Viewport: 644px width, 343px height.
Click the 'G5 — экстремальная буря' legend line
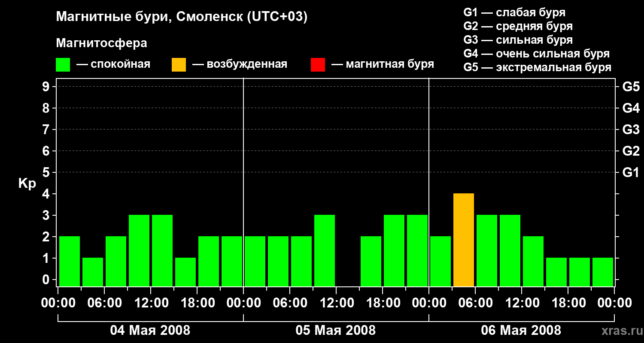(537, 67)
